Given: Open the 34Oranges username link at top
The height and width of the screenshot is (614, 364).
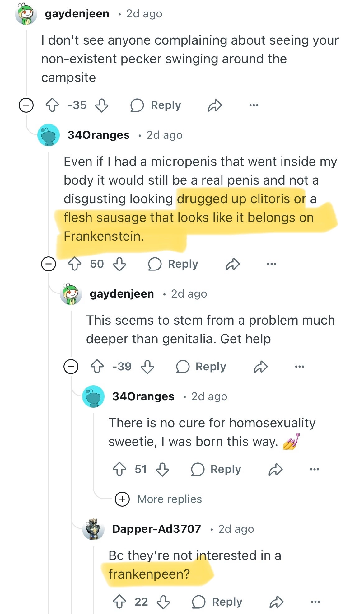Looking at the screenshot, I should click(x=98, y=135).
